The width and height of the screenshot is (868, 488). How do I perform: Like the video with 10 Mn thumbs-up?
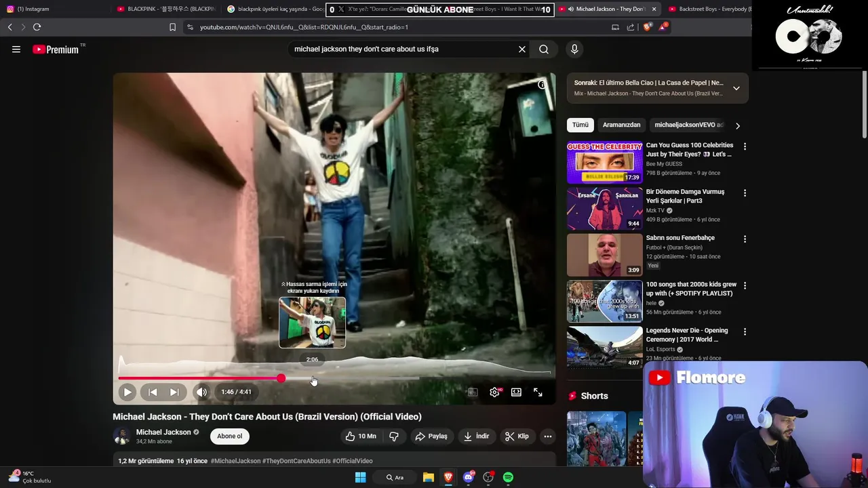(x=360, y=436)
